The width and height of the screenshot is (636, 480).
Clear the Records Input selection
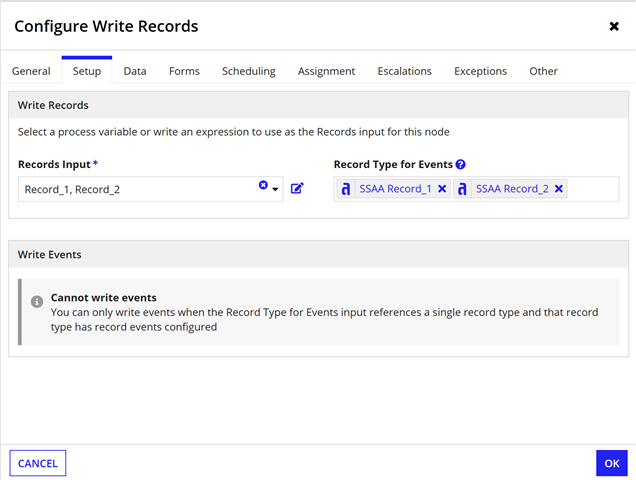263,185
